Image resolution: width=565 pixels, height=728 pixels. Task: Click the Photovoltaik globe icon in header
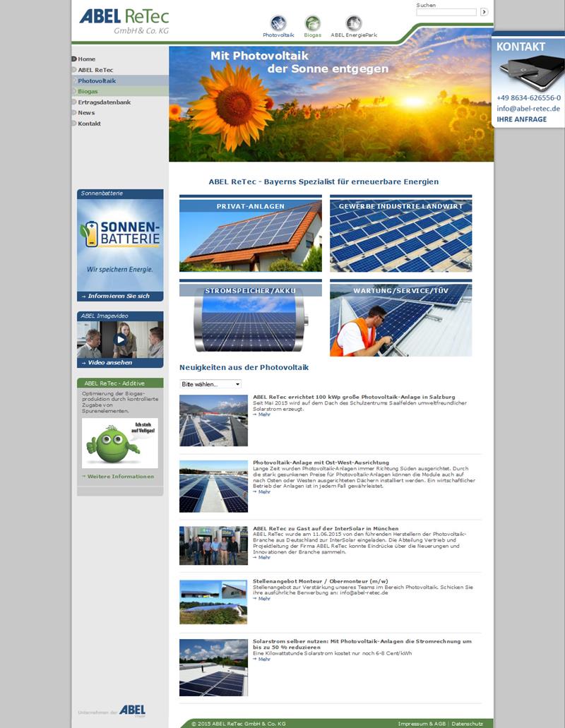(x=278, y=23)
